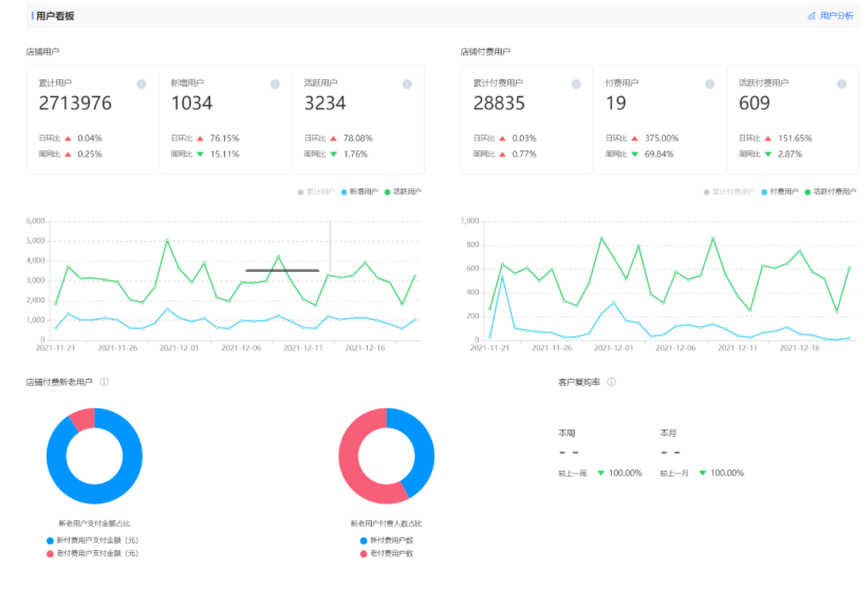The width and height of the screenshot is (868, 601).
Task: Click the 3234 active users value
Action: point(325,103)
